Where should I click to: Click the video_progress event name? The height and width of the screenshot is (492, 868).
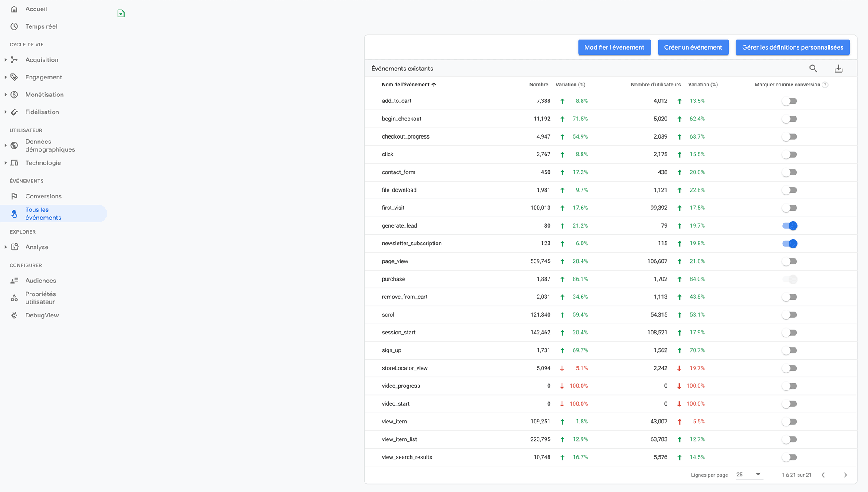(x=401, y=386)
